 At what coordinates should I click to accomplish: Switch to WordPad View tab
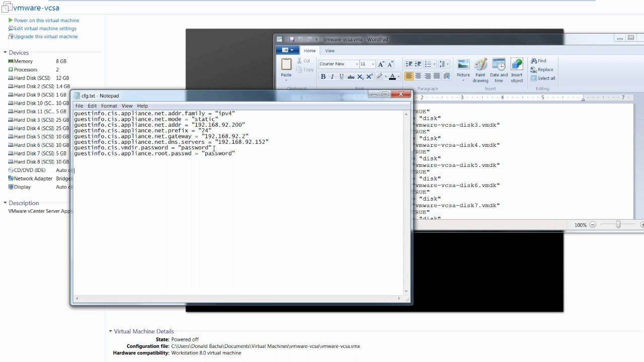330,51
